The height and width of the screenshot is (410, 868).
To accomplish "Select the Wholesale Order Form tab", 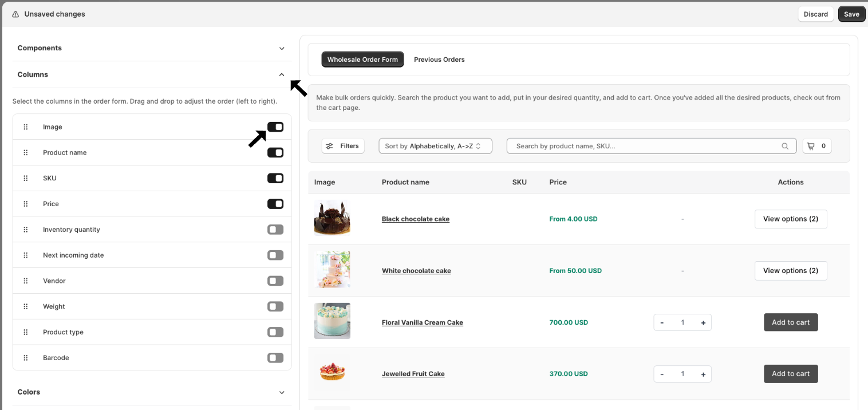I will coord(362,60).
